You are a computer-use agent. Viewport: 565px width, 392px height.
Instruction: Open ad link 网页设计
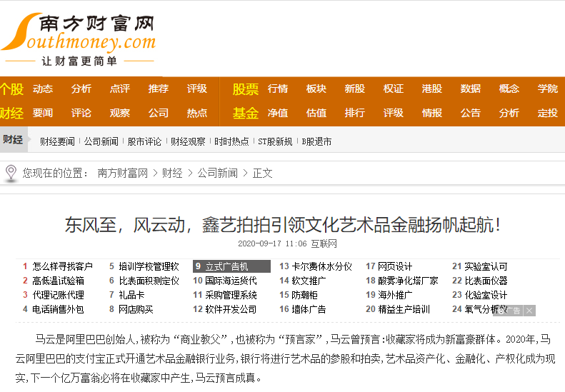tap(395, 266)
